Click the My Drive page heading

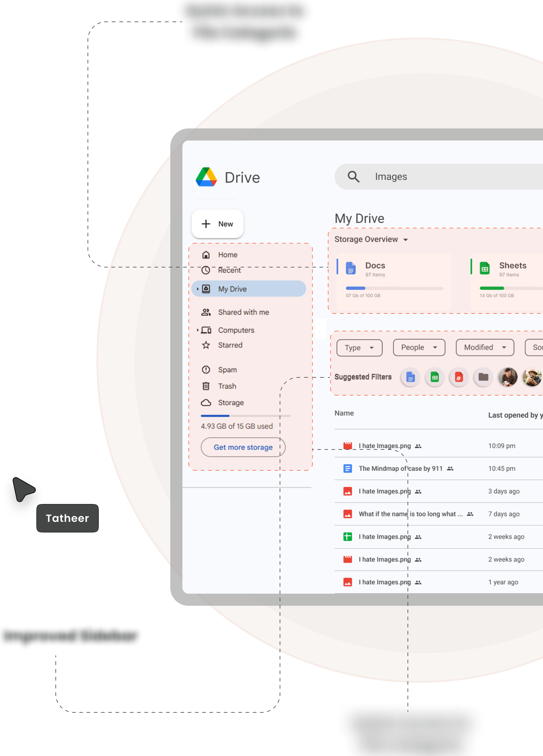pos(359,219)
